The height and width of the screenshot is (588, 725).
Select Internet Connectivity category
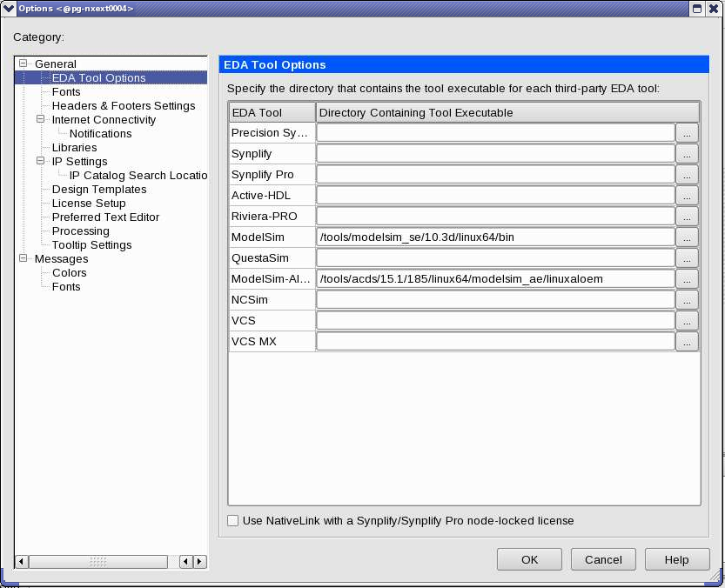coord(104,120)
